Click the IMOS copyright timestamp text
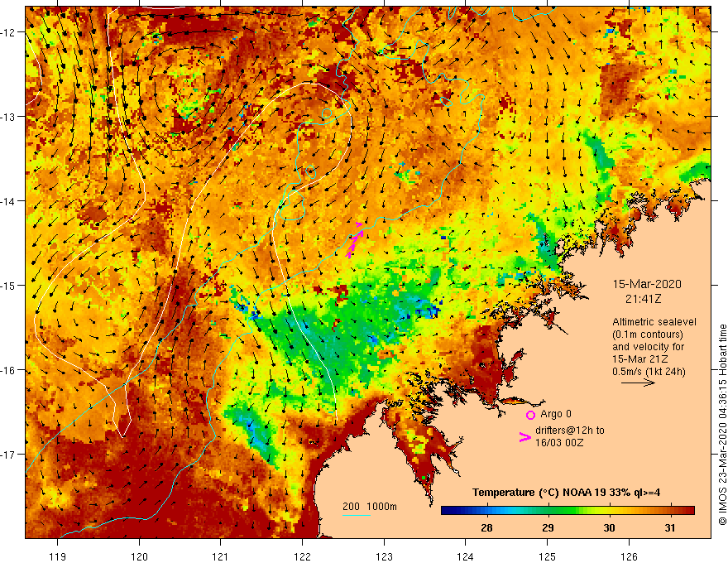The width and height of the screenshot is (728, 563). point(722,425)
